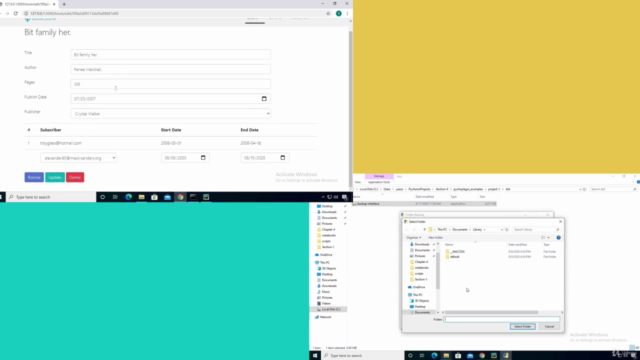Image resolution: width=640 pixels, height=360 pixels.
Task: Click terminal icon on upper taskbar
Action: click(193, 197)
